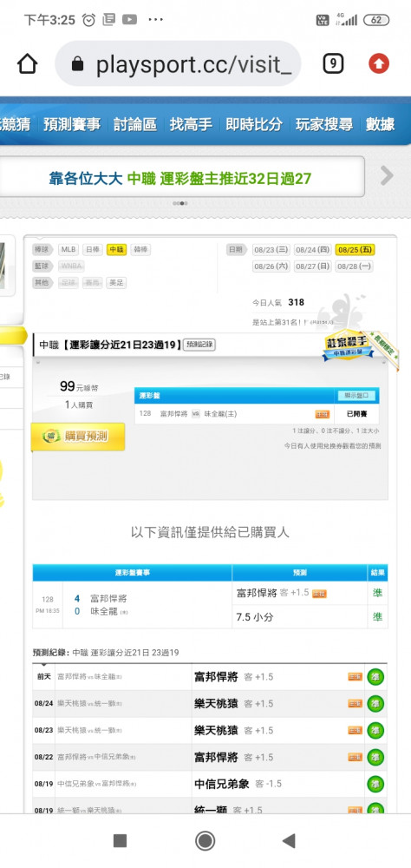411x868 pixels.
Task: Choose date 08/24 (四)
Action: (x=312, y=250)
